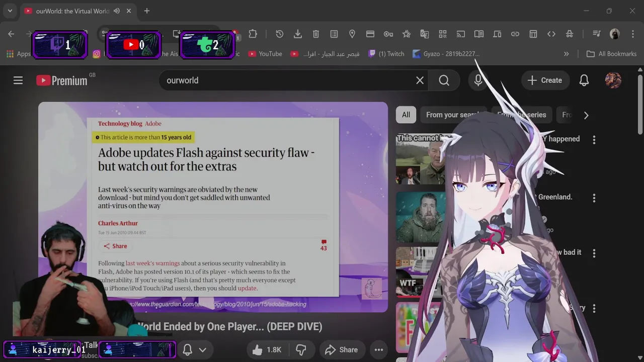Viewport: 644px width, 362px height.
Task: Like the video showing 1.8K
Action: pyautogui.click(x=267, y=350)
